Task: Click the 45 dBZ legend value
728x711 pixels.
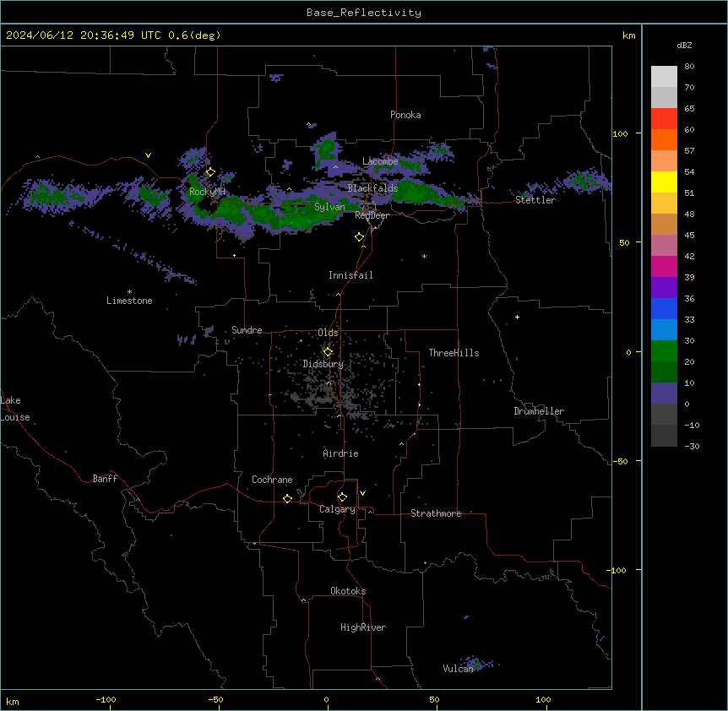Action: click(x=689, y=236)
